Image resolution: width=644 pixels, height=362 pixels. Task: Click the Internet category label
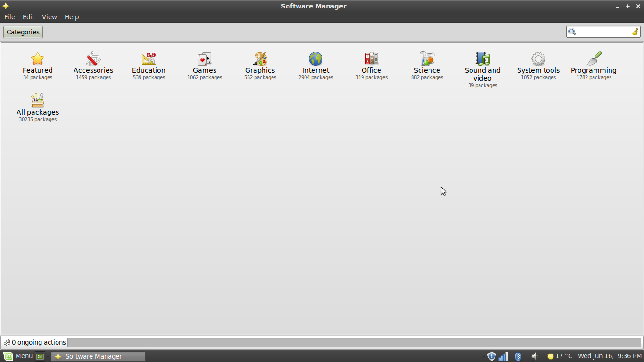point(316,70)
